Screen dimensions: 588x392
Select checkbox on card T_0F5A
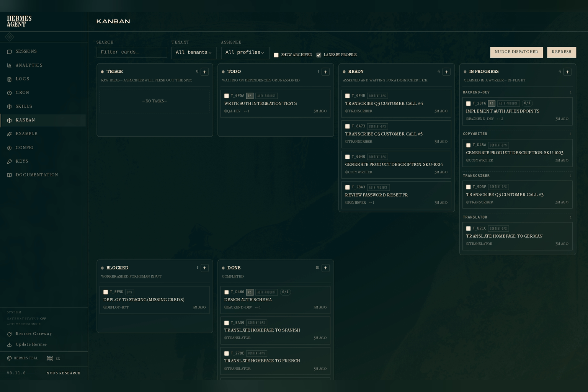227,96
